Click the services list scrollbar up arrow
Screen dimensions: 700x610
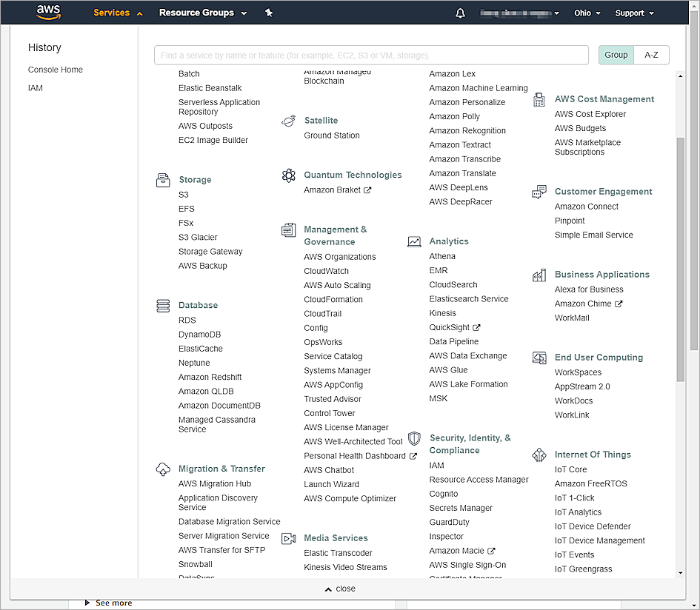tap(680, 76)
